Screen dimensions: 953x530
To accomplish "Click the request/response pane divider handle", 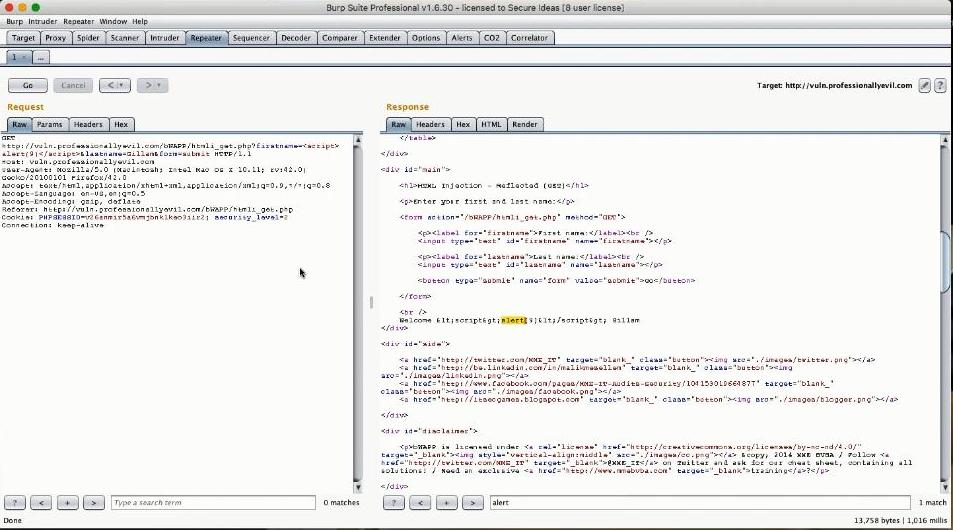I will pos(371,302).
